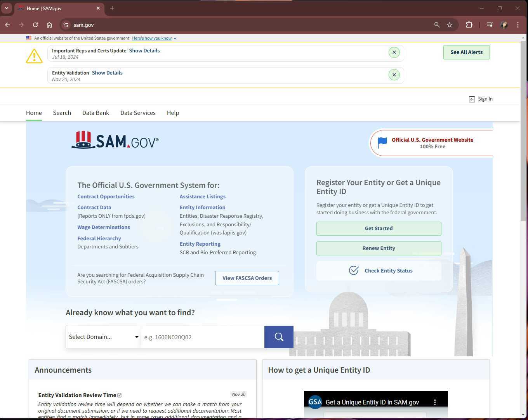Click the warning alert triangle icon
Viewport: 528px width, 420px height.
34,56
